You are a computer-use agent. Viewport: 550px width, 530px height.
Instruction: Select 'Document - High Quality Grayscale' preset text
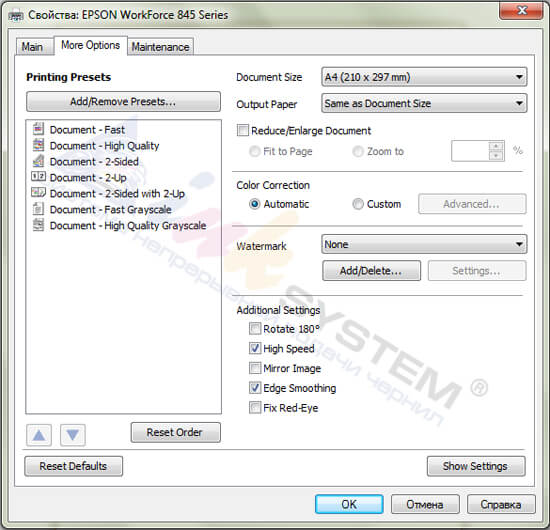[128, 226]
